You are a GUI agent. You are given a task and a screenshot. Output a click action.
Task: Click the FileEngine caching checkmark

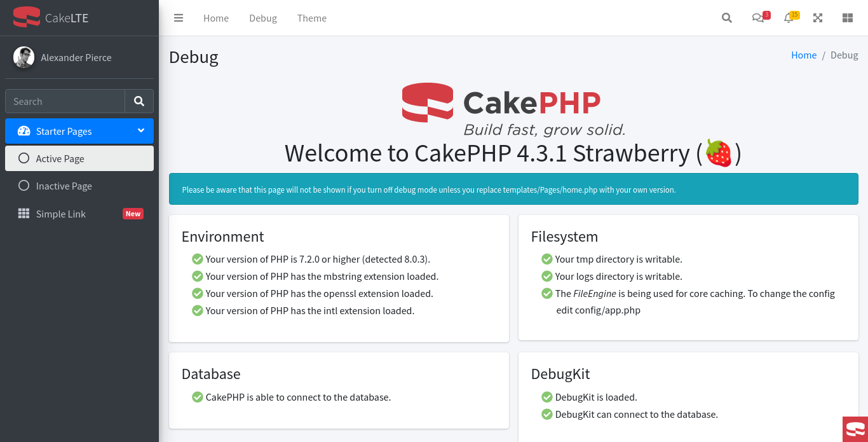tap(546, 293)
